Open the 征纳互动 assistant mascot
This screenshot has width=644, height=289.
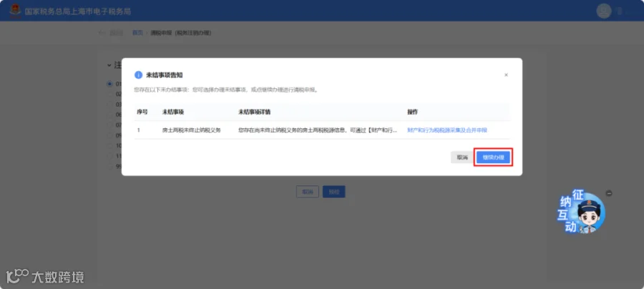582,212
